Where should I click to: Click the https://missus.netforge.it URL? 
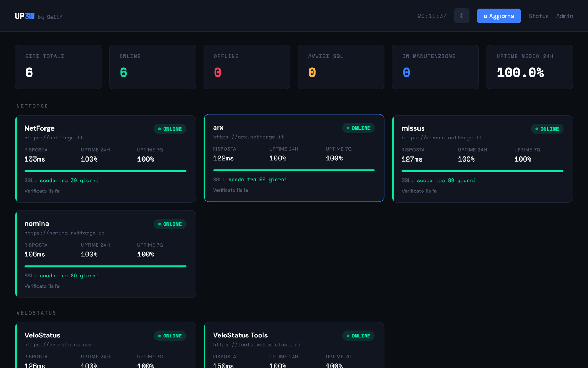point(441,138)
